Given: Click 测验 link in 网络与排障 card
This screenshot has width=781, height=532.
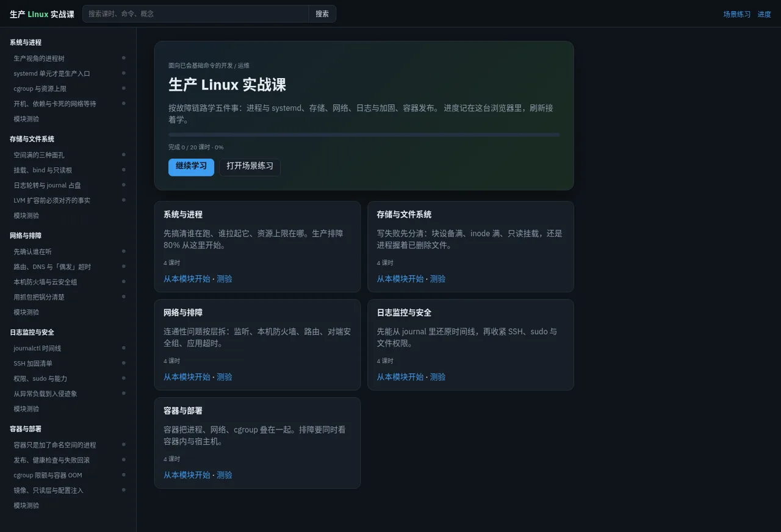Looking at the screenshot, I should [225, 377].
